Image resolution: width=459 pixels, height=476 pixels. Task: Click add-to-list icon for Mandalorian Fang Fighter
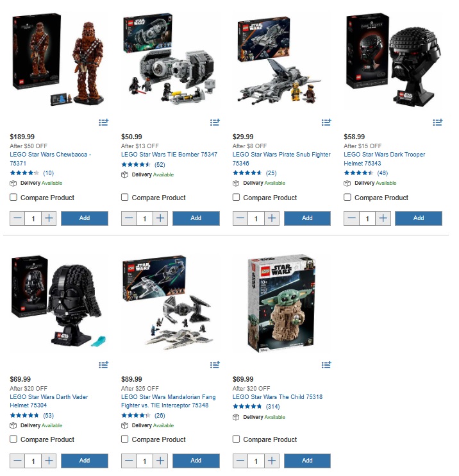click(x=215, y=364)
